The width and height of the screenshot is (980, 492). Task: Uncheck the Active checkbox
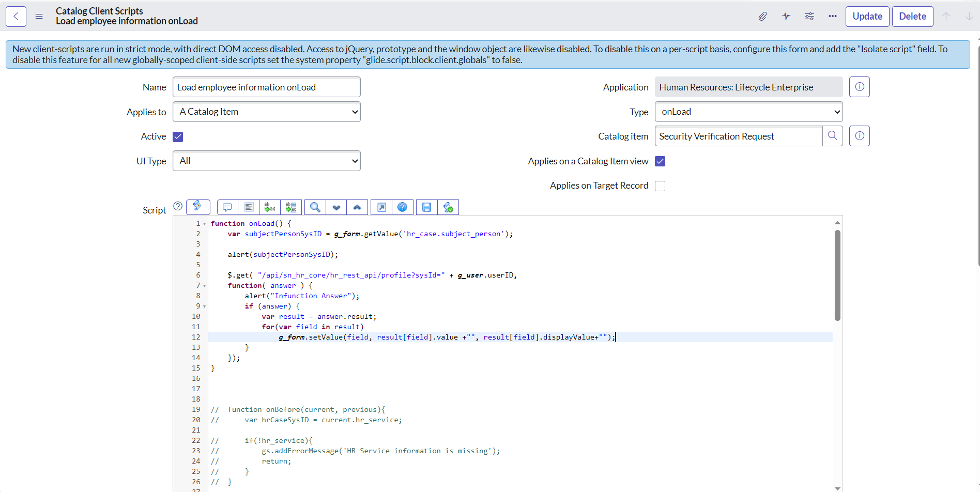178,137
